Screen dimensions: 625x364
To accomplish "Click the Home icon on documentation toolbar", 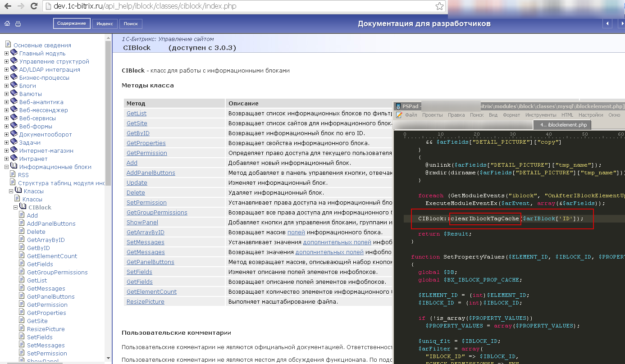I will (x=6, y=23).
